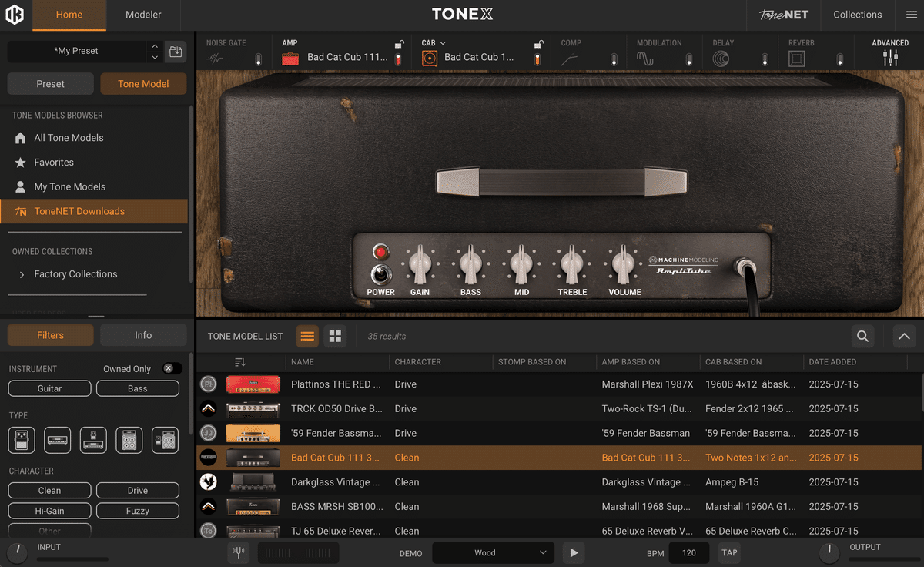Click the INPUT level knob
This screenshot has height=567, width=924.
[17, 552]
